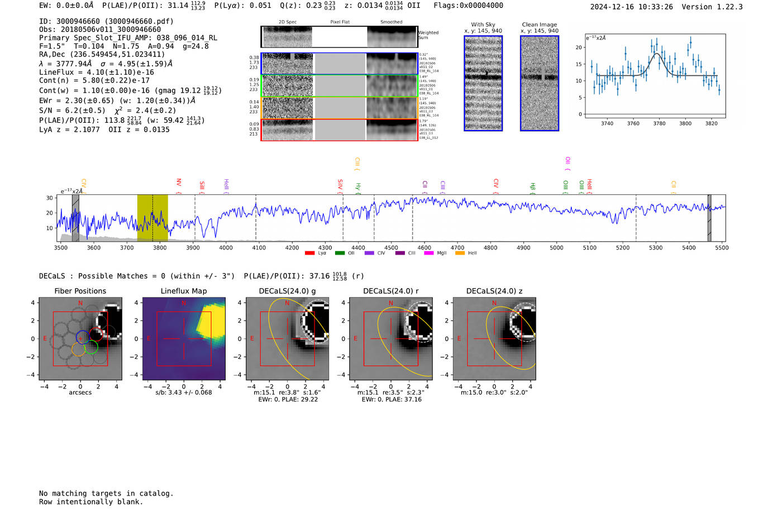Click the Weighted Sum label

coord(428,35)
